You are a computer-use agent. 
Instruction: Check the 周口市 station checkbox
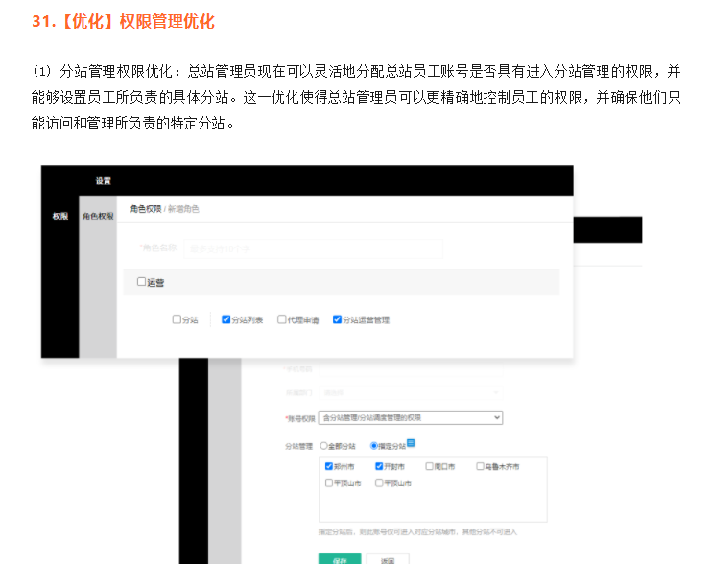[x=430, y=467]
